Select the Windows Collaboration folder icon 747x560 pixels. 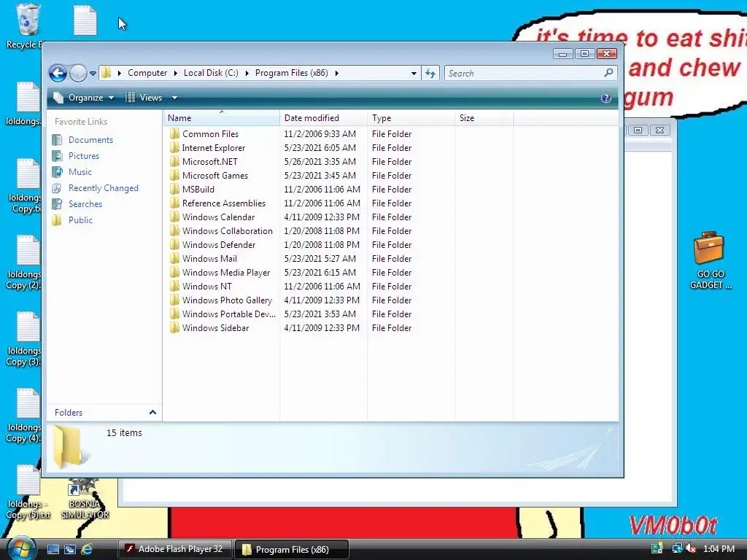[x=174, y=230]
